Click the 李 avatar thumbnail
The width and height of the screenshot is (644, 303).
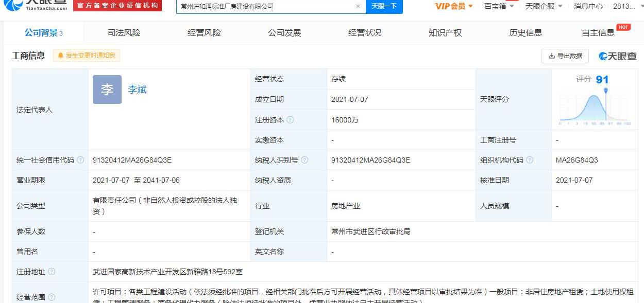click(x=107, y=90)
